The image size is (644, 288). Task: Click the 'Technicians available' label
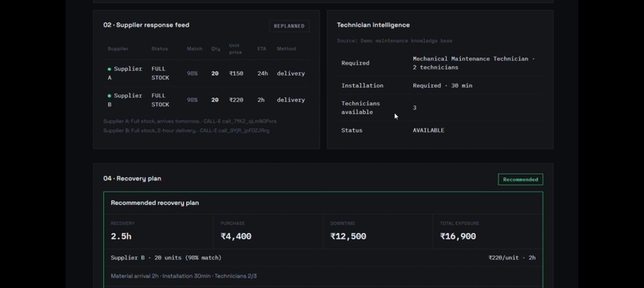(360, 108)
